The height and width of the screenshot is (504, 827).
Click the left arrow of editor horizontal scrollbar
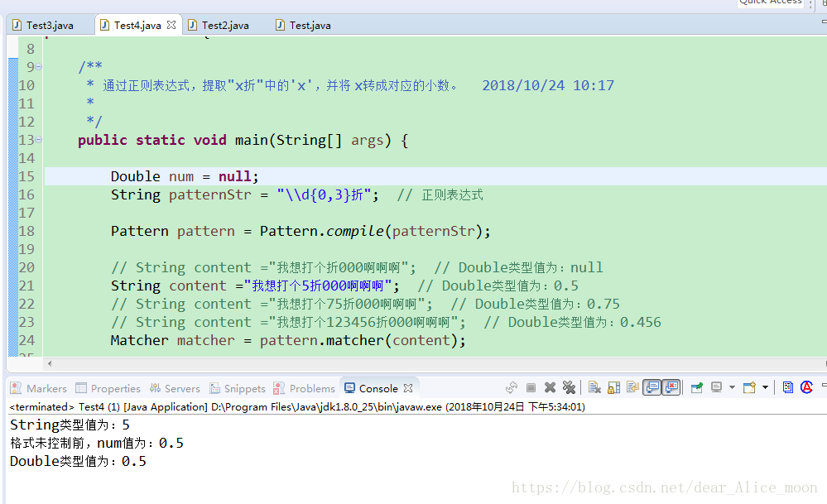[50, 363]
